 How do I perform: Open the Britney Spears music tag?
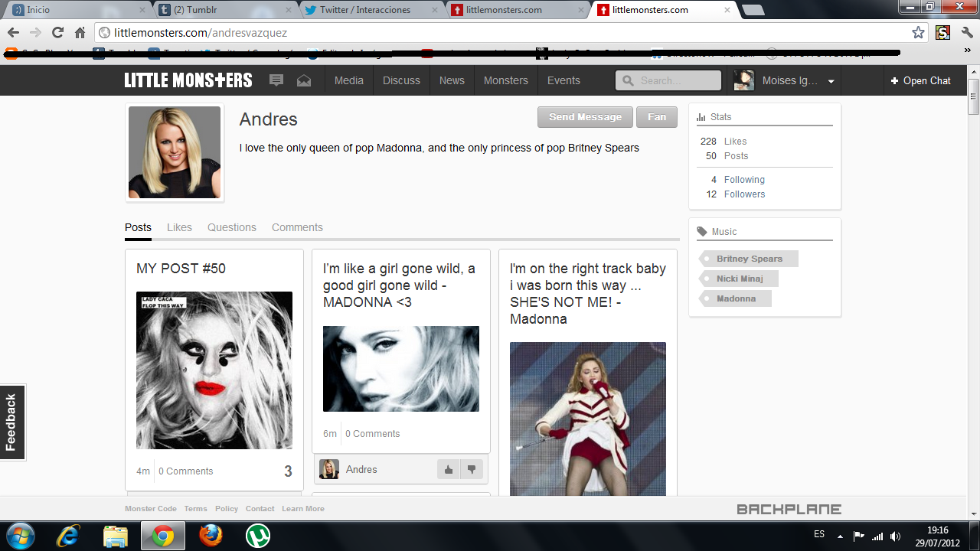tap(748, 259)
